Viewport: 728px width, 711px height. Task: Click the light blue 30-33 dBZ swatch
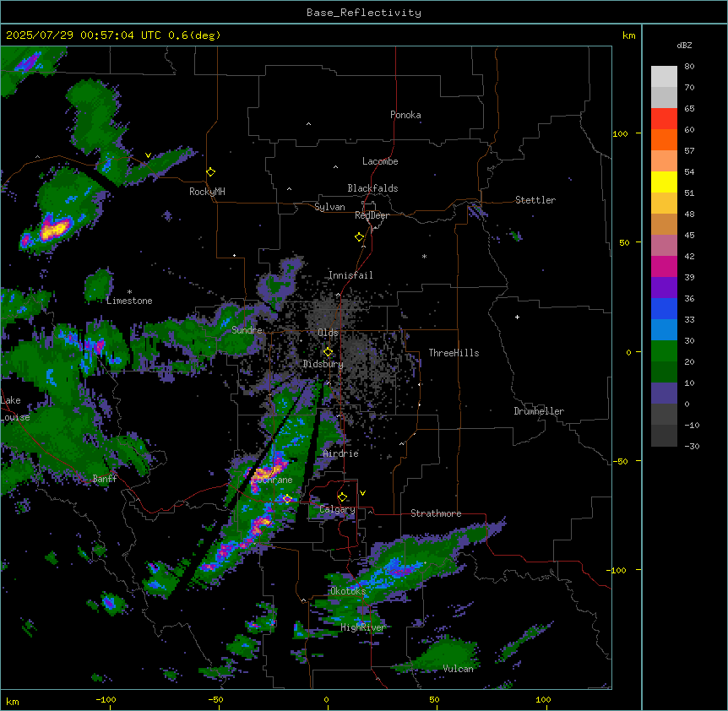tap(664, 329)
